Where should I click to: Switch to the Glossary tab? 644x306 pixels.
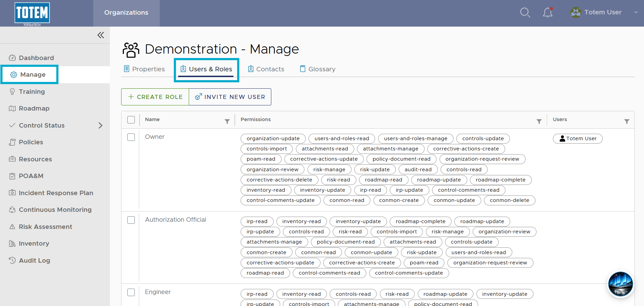pos(317,69)
